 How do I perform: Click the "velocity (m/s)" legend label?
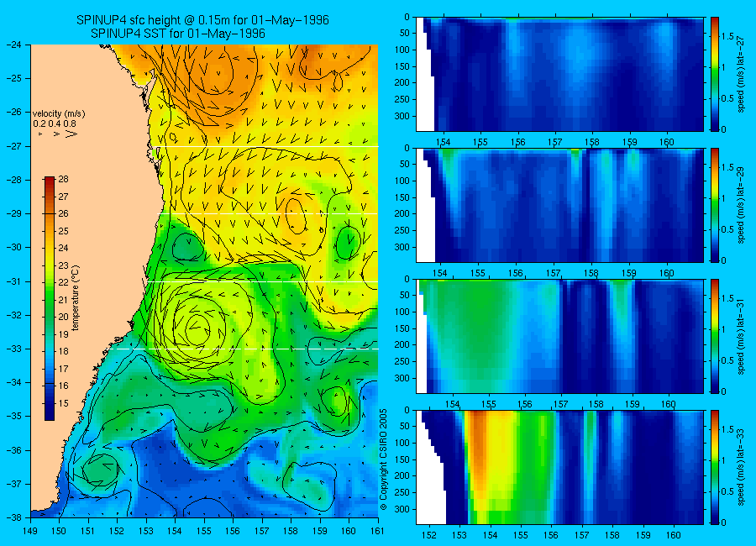point(59,114)
